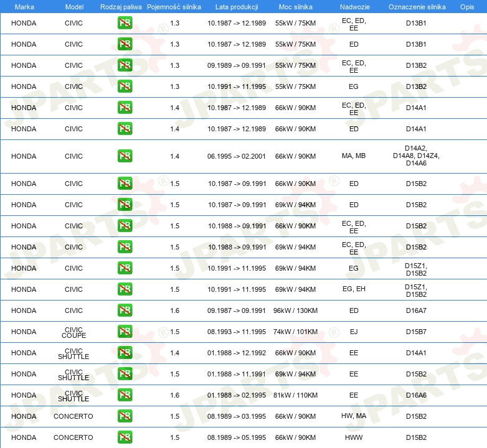The width and height of the screenshot is (487, 448).
Task: Click fuel icon in CIVIC SHUTTLE 1.4 row
Action: (125, 352)
